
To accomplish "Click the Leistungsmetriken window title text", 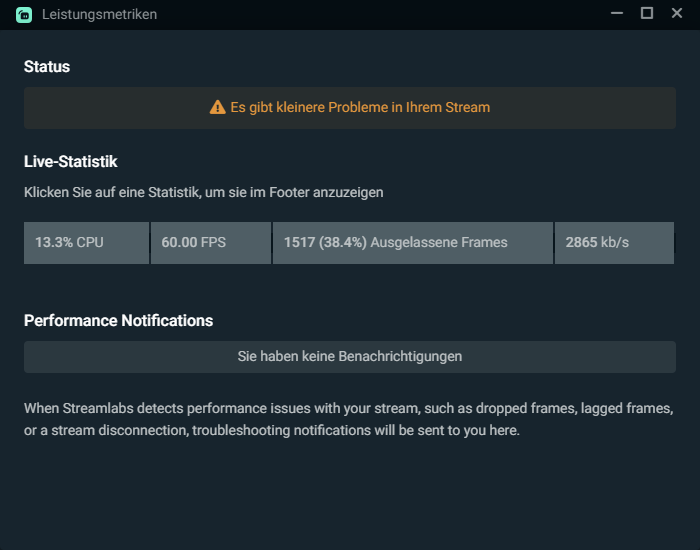I will [x=100, y=15].
